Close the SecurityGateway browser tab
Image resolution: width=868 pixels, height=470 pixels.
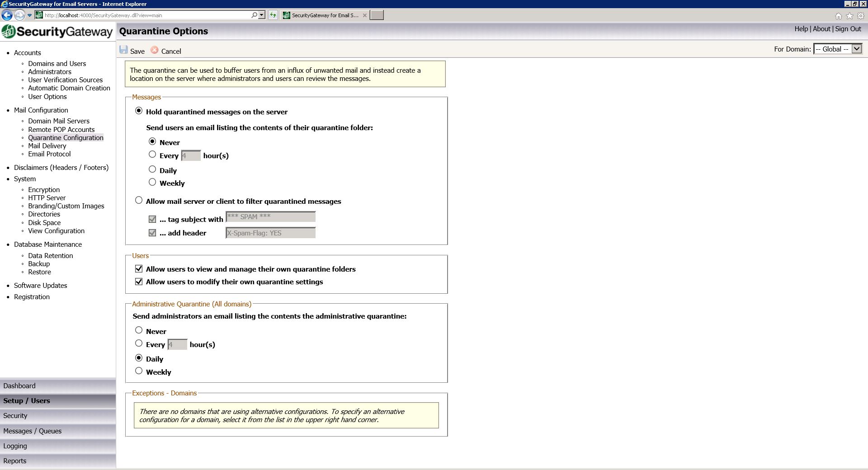click(365, 15)
